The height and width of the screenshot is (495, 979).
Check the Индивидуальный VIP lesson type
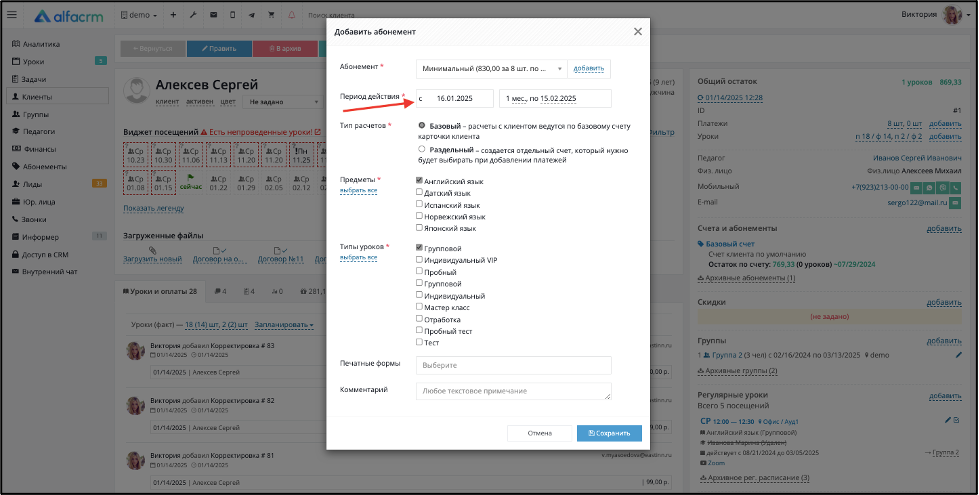(420, 259)
